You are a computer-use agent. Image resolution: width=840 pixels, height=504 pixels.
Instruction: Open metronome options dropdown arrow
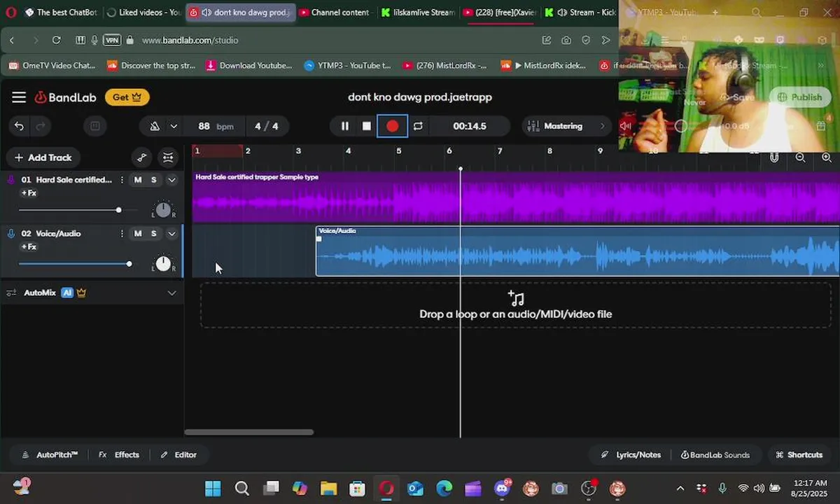(174, 126)
